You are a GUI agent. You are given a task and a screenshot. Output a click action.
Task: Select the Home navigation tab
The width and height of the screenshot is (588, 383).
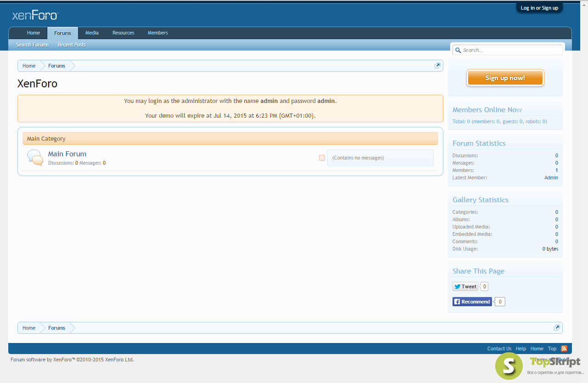tap(33, 33)
